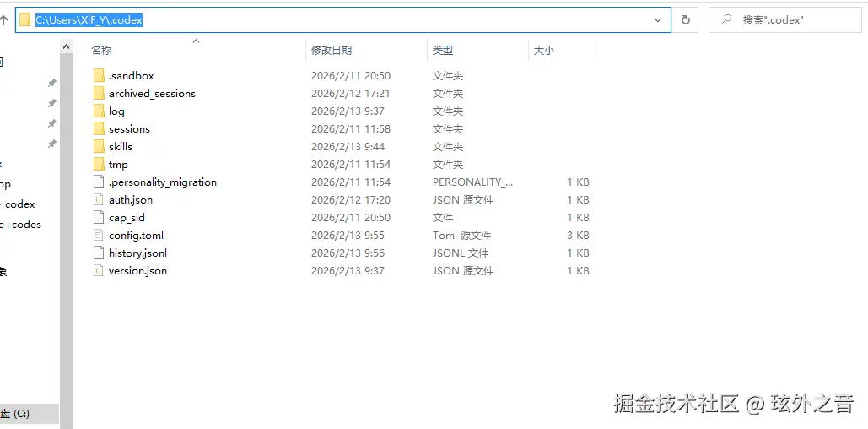Select the log folder icon
Image resolution: width=868 pixels, height=429 pixels.
(99, 111)
